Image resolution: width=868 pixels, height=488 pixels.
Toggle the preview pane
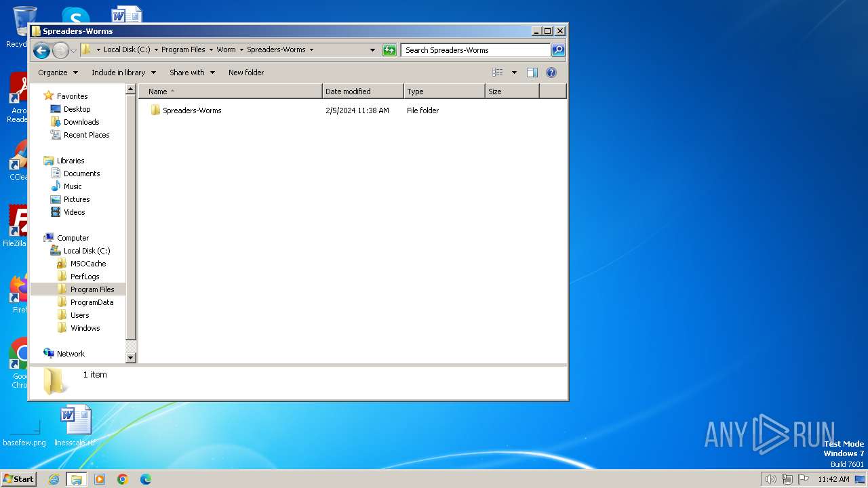coord(532,73)
